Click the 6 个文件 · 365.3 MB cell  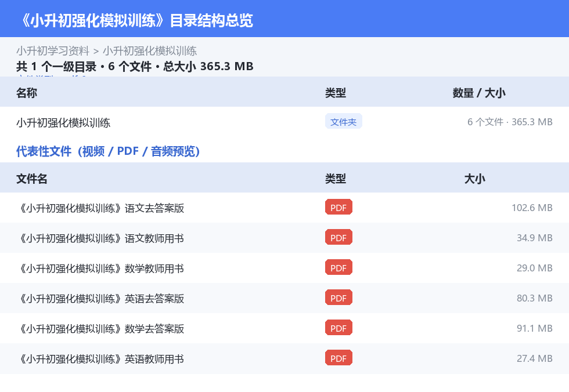(510, 122)
